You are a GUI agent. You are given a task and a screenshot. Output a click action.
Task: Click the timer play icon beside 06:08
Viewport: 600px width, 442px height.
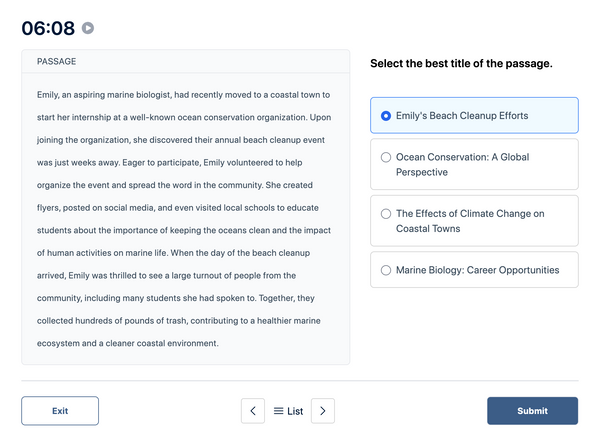(x=88, y=28)
